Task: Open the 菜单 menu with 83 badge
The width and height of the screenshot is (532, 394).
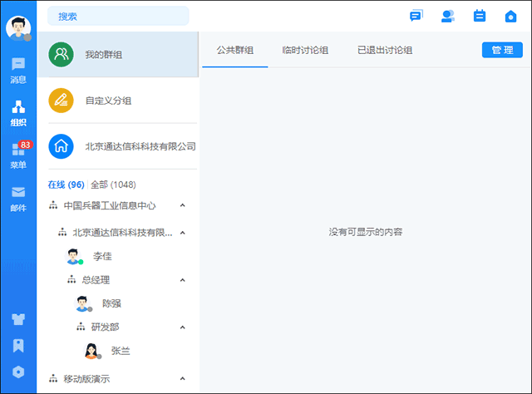Action: point(18,155)
